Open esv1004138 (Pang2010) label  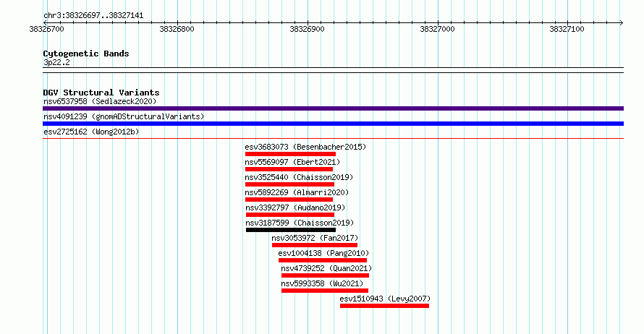coord(323,253)
